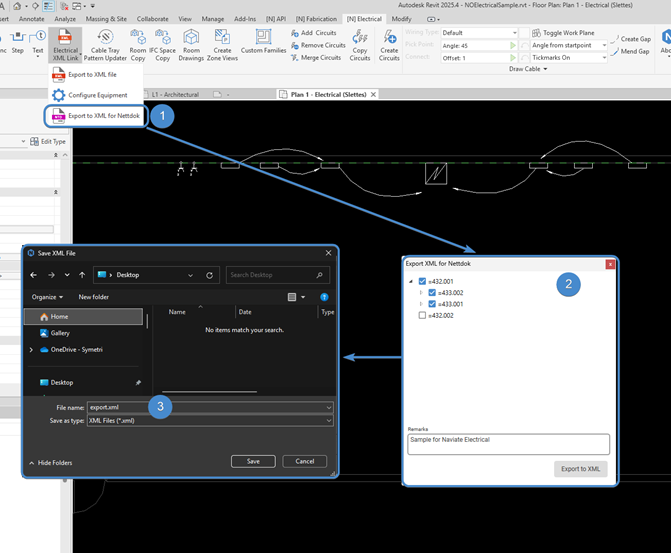Check the =432.002 checkbox
The width and height of the screenshot is (671, 553).
click(422, 315)
